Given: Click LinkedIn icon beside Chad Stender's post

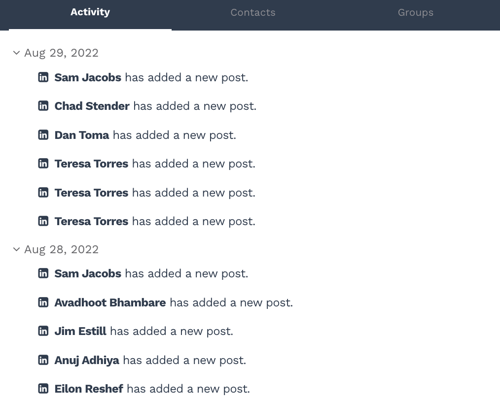Looking at the screenshot, I should (x=43, y=106).
